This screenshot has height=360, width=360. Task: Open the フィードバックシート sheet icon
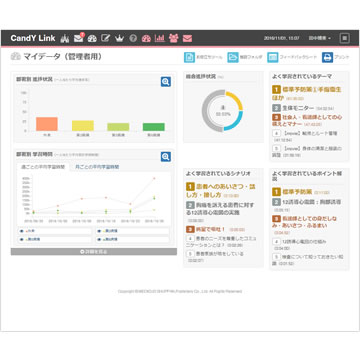click(x=273, y=57)
